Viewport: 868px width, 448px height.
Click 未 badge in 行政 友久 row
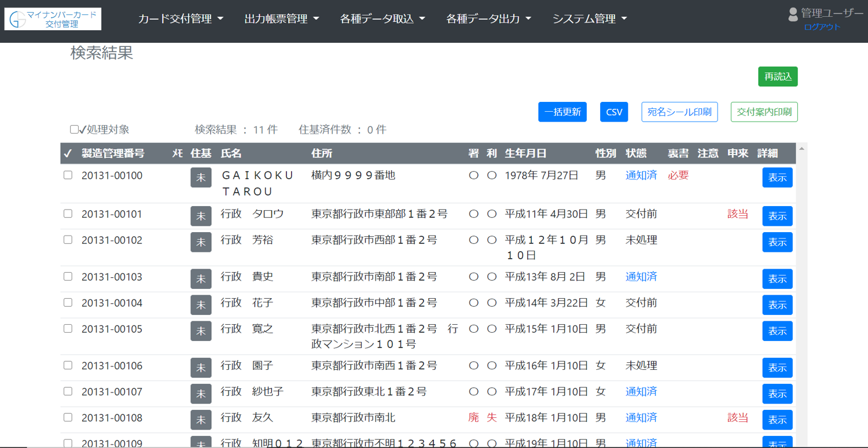point(201,420)
